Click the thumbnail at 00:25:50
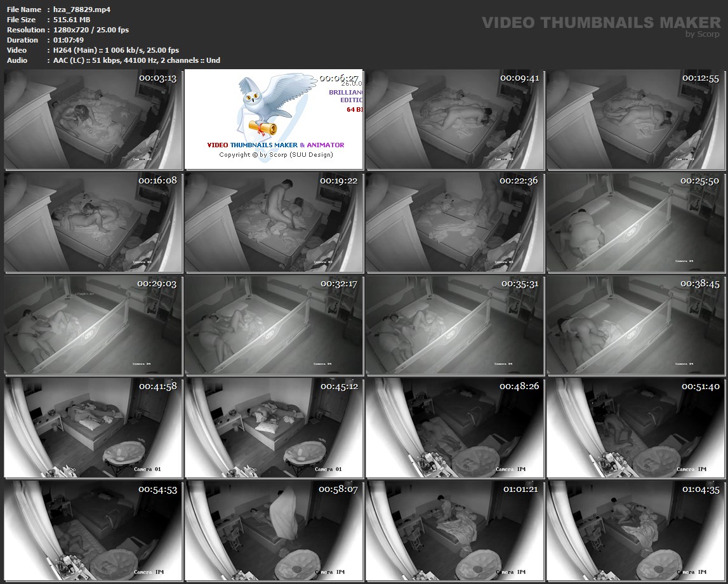 click(635, 222)
